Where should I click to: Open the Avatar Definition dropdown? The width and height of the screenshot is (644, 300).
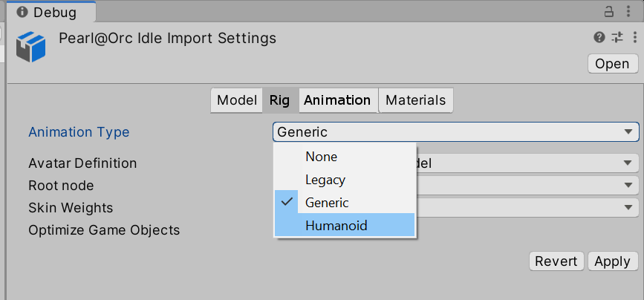pos(527,163)
